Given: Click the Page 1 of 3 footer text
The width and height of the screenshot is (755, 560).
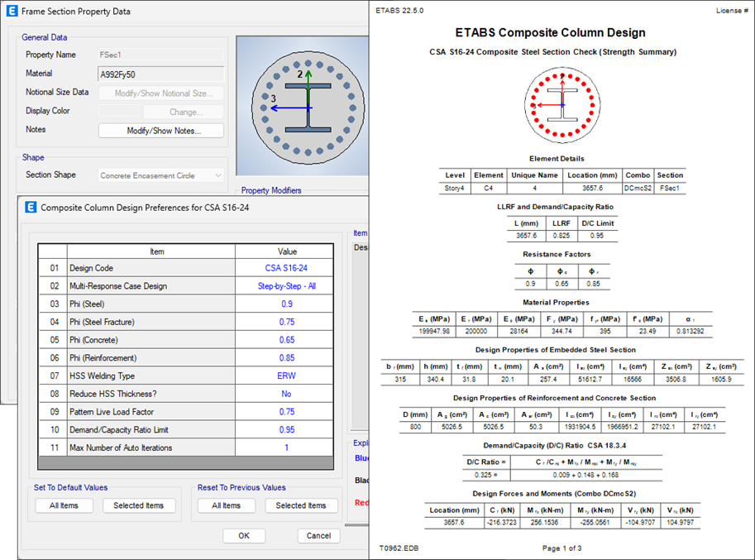Looking at the screenshot, I should tap(562, 548).
